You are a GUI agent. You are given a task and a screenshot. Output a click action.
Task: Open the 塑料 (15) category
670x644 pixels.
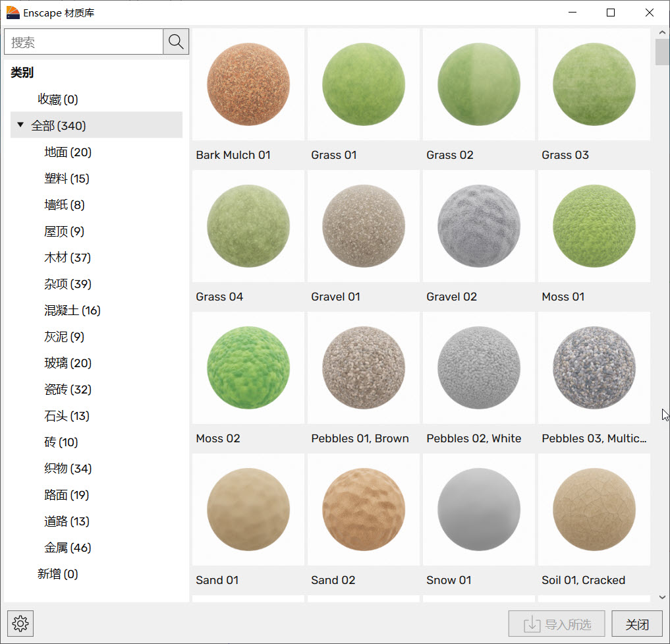coord(67,179)
